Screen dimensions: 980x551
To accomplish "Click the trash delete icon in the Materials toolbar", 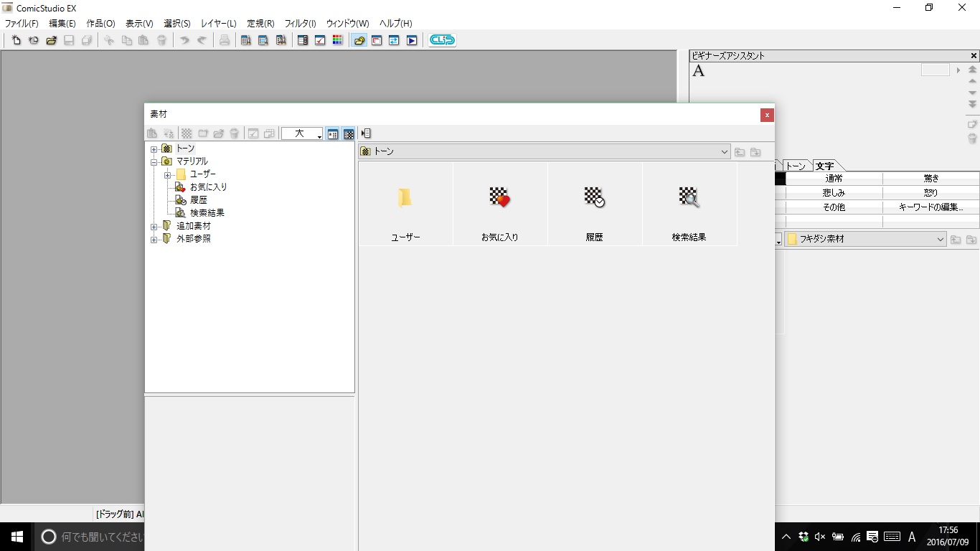I will (235, 133).
